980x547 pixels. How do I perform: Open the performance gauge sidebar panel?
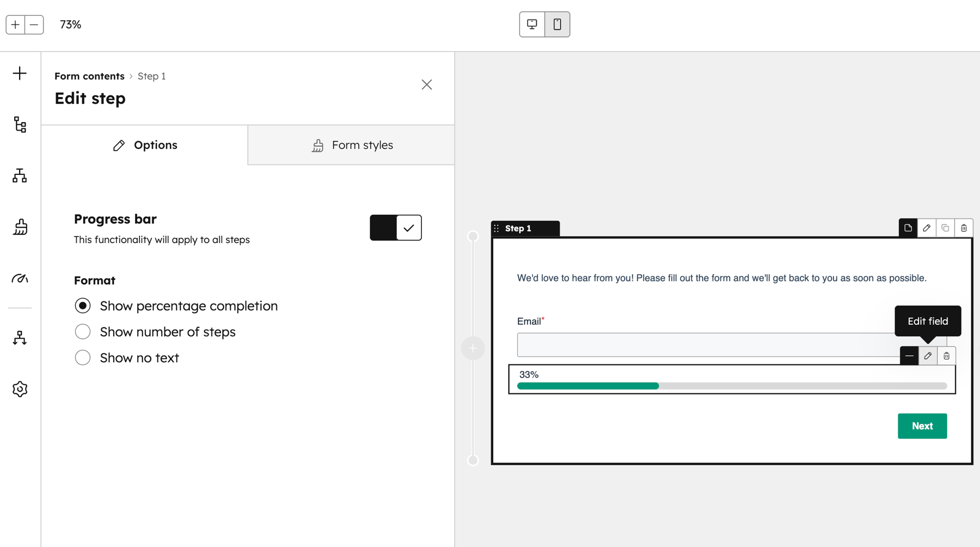pos(20,278)
